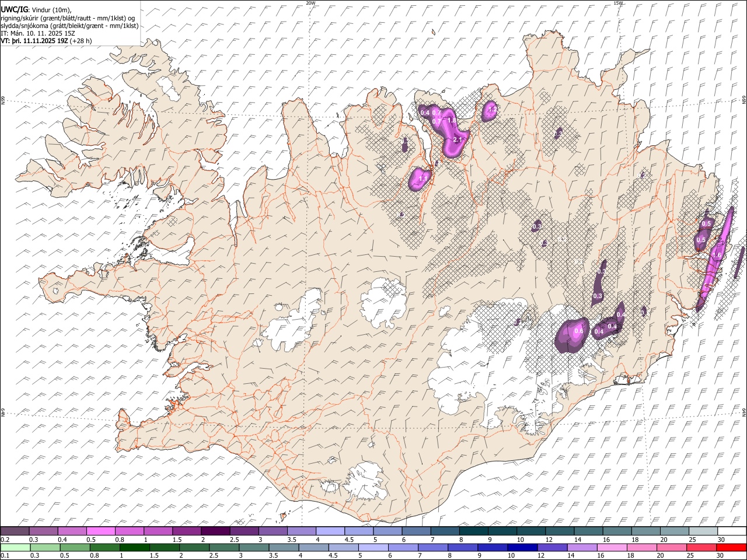Select the darkest purple upper swatch between 2 and 2.5
This screenshot has width=747, height=560.
click(x=215, y=531)
